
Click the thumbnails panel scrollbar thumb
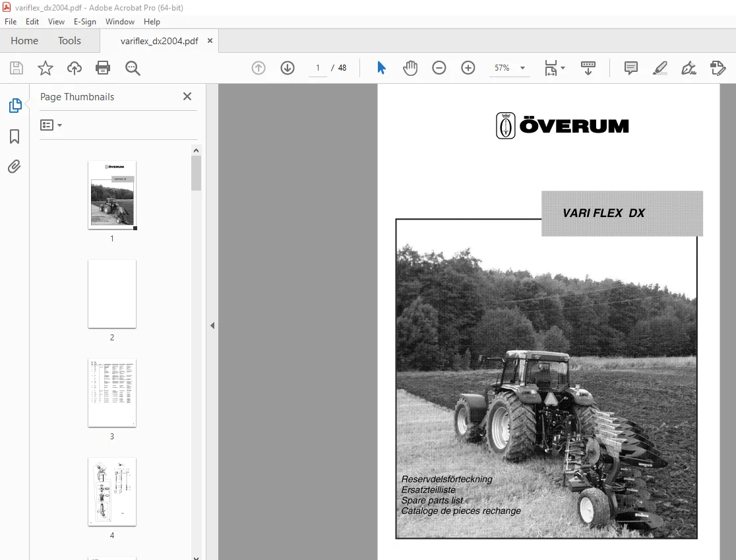coord(197,173)
